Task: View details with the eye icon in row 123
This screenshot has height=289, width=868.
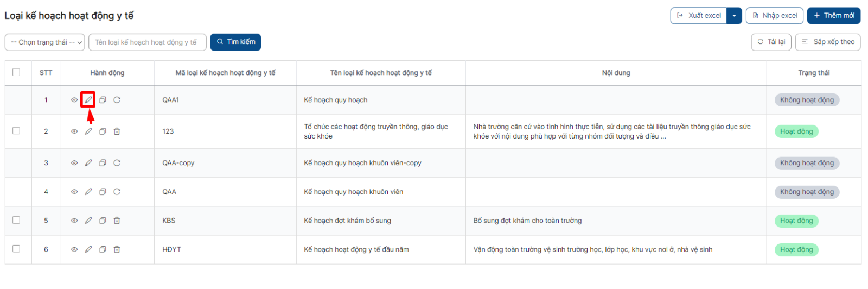Action: tap(74, 131)
